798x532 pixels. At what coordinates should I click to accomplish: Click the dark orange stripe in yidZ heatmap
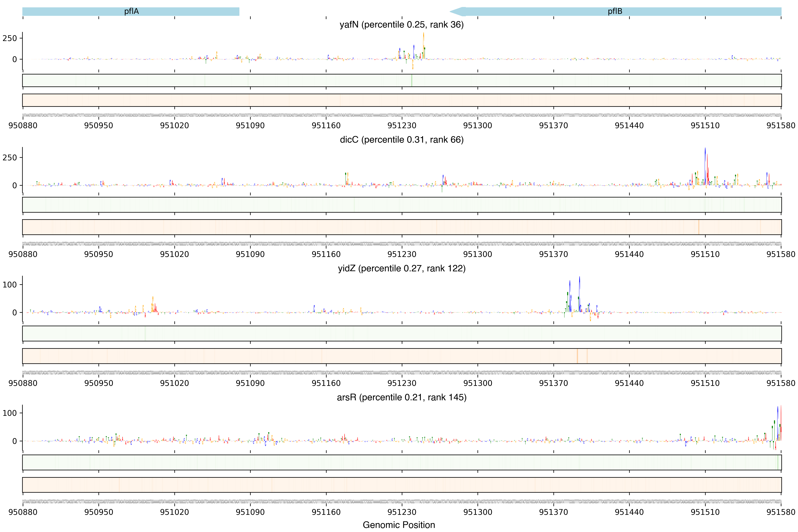(x=577, y=356)
